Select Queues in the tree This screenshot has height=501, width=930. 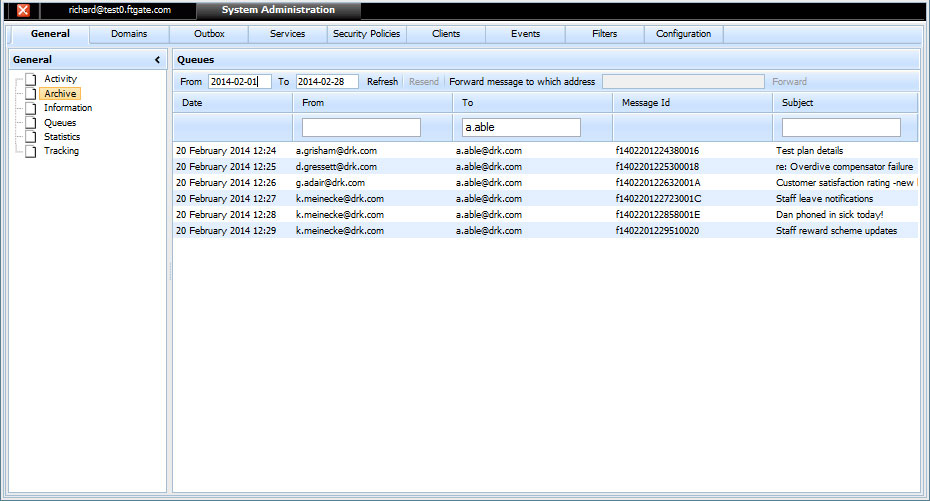click(60, 123)
